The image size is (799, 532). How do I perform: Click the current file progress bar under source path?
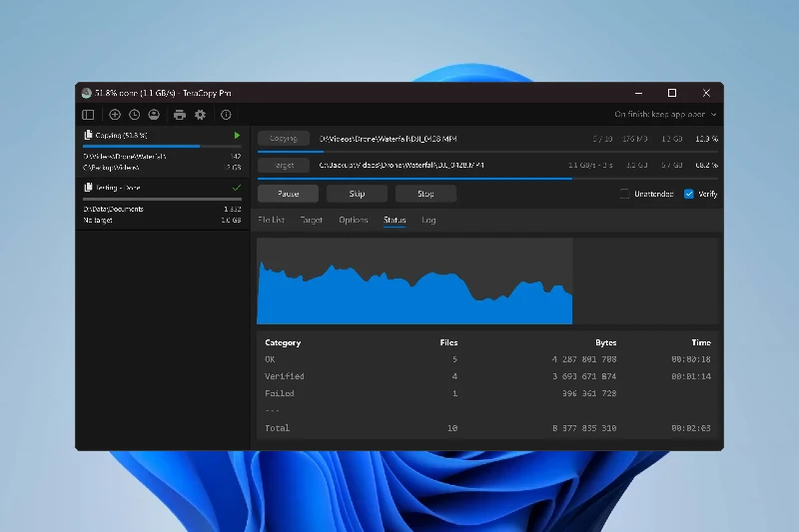487,152
